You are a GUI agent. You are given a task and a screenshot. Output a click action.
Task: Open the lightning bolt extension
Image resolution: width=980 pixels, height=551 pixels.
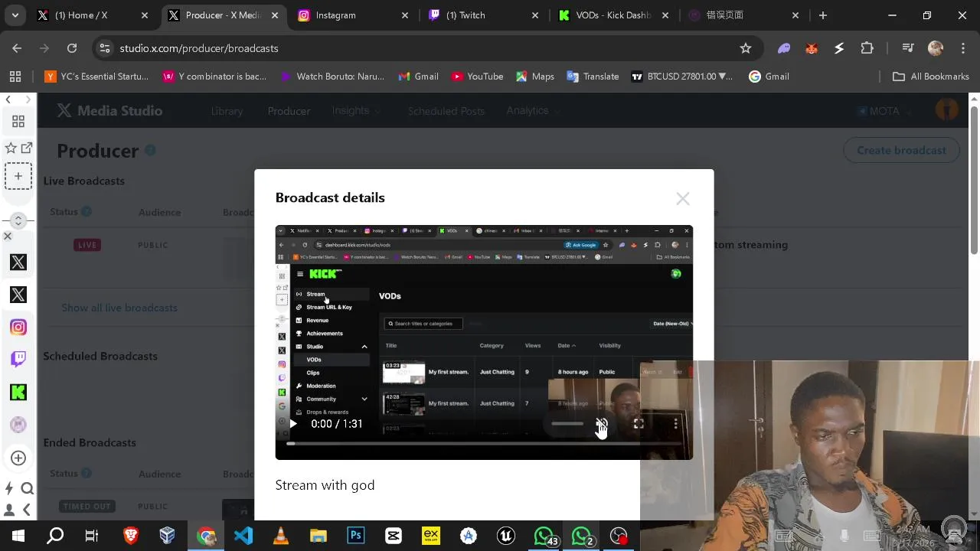point(839,48)
